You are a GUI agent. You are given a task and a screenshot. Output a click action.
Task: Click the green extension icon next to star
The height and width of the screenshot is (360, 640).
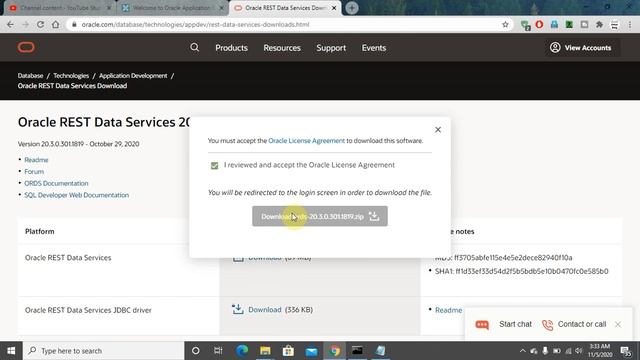pos(526,25)
